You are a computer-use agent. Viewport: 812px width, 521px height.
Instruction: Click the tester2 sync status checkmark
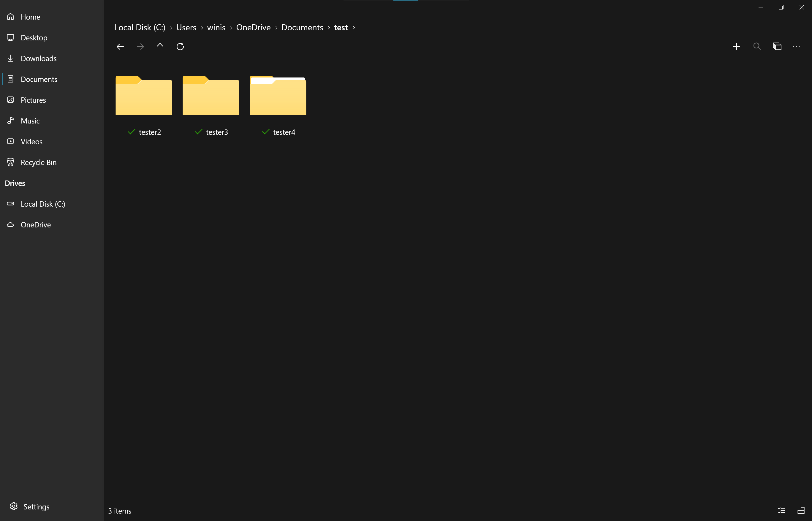[131, 132]
